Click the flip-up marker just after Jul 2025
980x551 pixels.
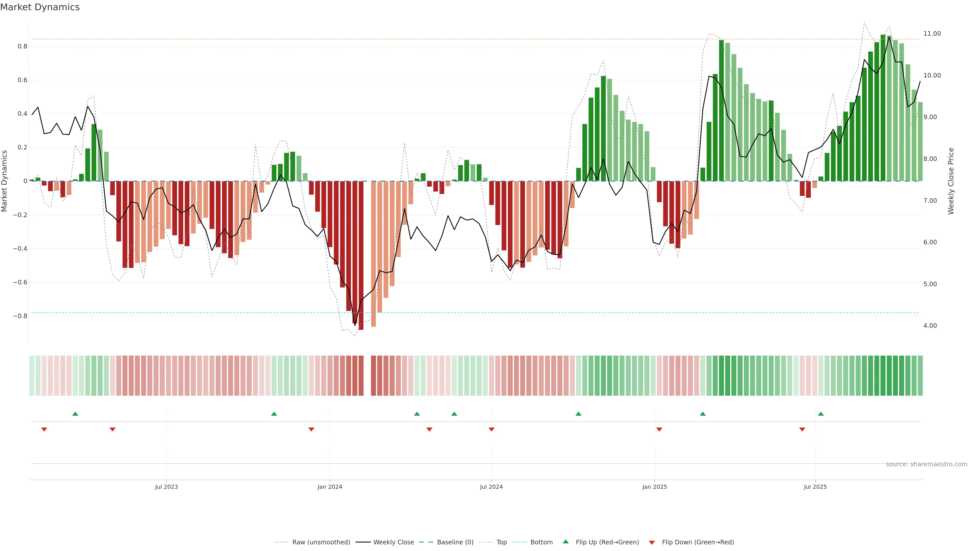820,414
